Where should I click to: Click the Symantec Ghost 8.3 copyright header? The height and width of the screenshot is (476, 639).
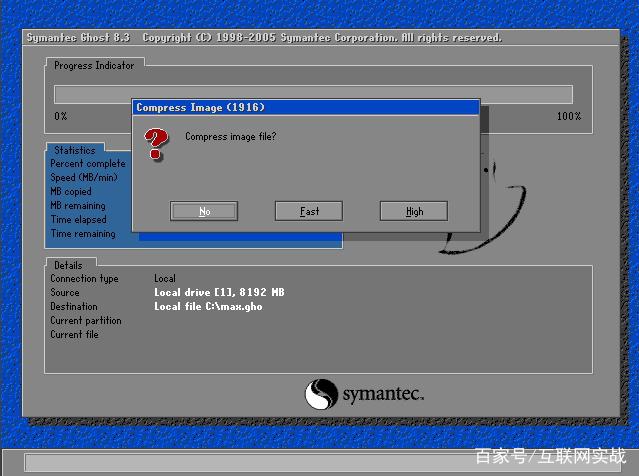tap(264, 37)
